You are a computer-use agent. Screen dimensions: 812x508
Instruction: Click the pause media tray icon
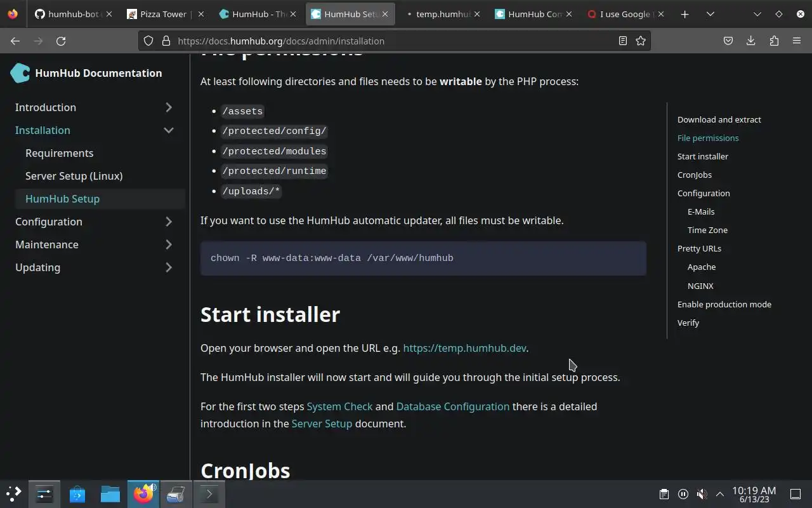(683, 494)
